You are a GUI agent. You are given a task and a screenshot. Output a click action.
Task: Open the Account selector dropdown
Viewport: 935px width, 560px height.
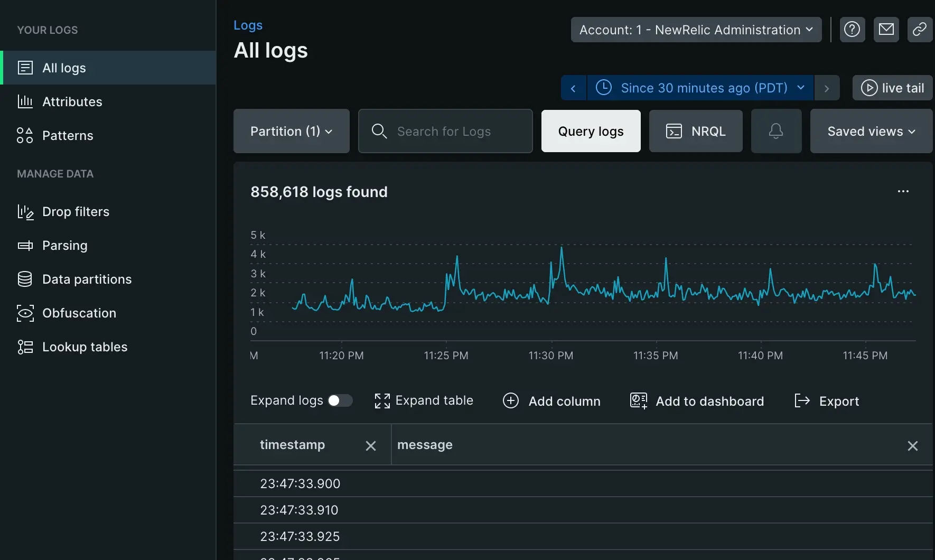696,30
